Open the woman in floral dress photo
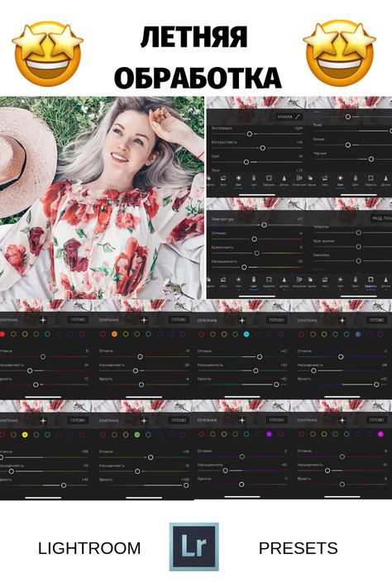This screenshot has height=587, width=392. point(103,198)
